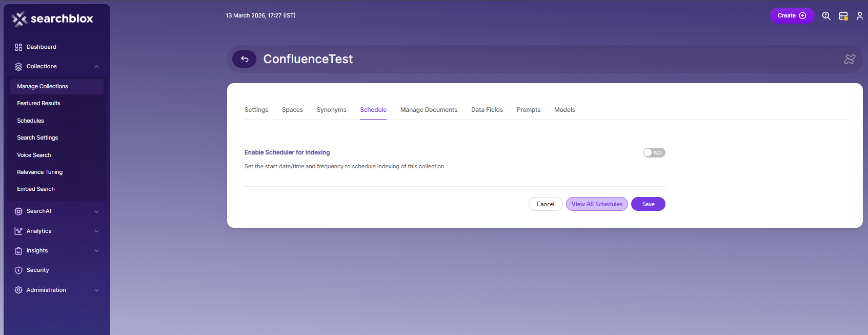Select the Schedule tab

coord(373,110)
